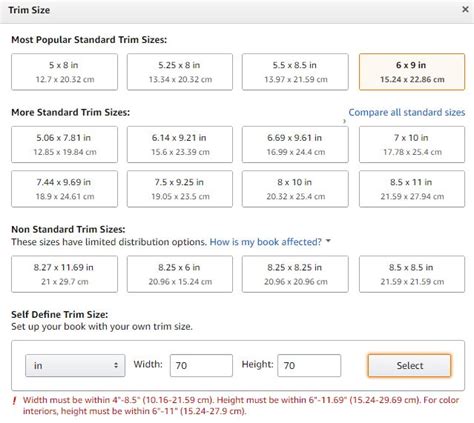
Task: Select the 8.25 x 8.25 in square size
Action: 295,274
